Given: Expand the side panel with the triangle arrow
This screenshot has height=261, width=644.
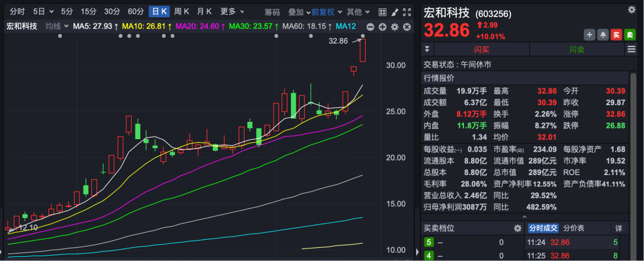Looking at the screenshot, I should [417, 252].
